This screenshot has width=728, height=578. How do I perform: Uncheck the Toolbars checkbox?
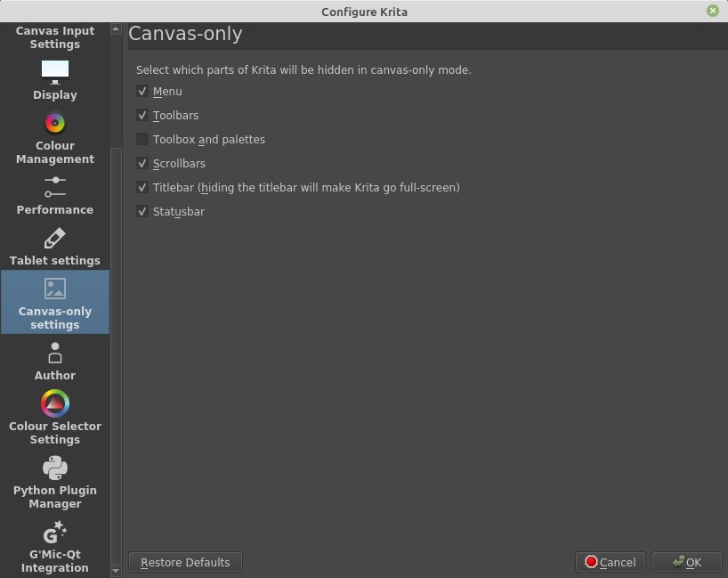142,115
